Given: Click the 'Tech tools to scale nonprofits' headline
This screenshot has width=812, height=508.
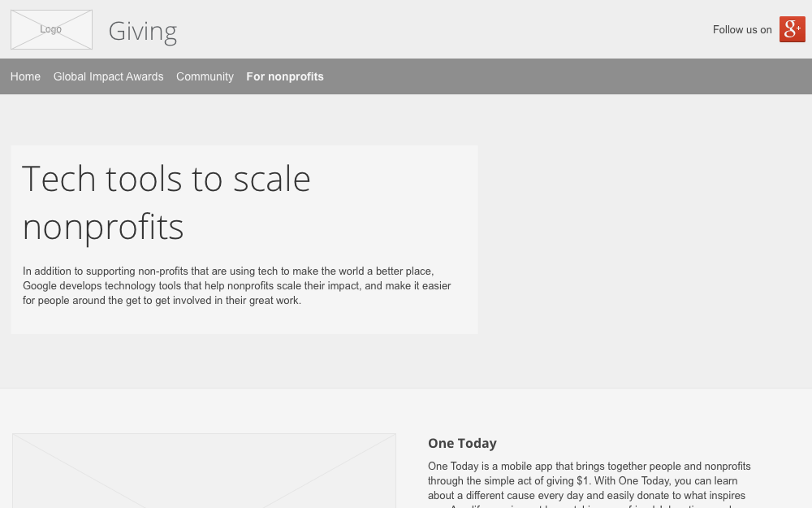Looking at the screenshot, I should click(166, 202).
